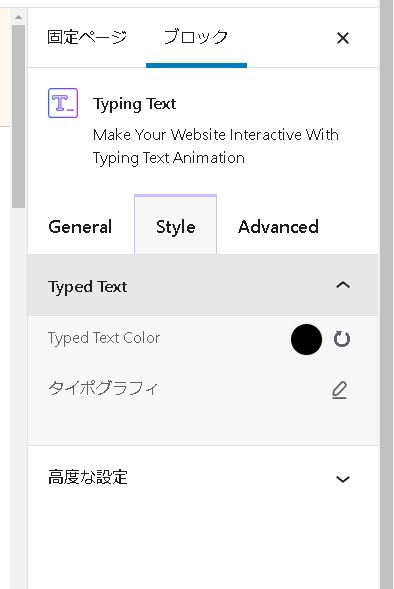Click the right-side vertical scrollbar
Viewport: 394px width, 589px height.
click(x=386, y=294)
